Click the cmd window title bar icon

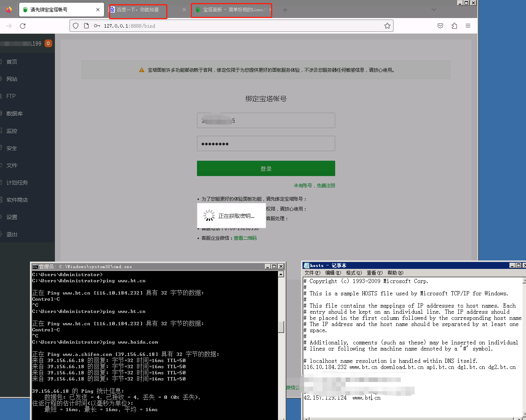point(35,267)
